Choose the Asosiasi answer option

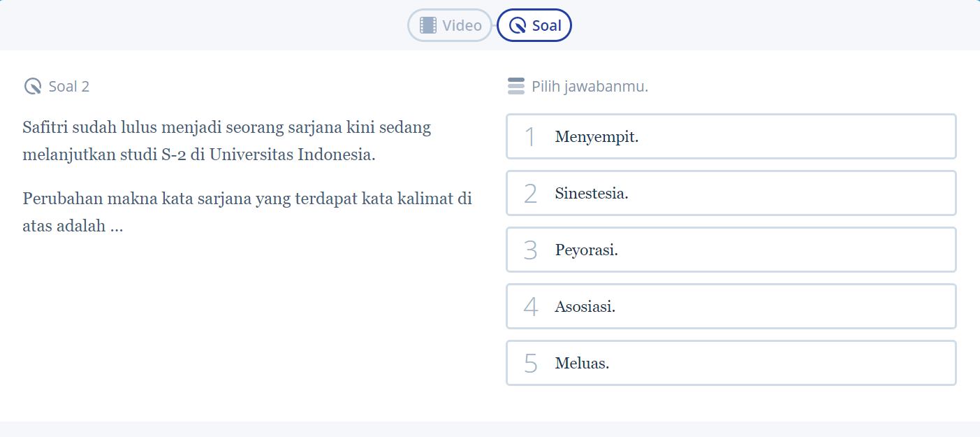(731, 306)
